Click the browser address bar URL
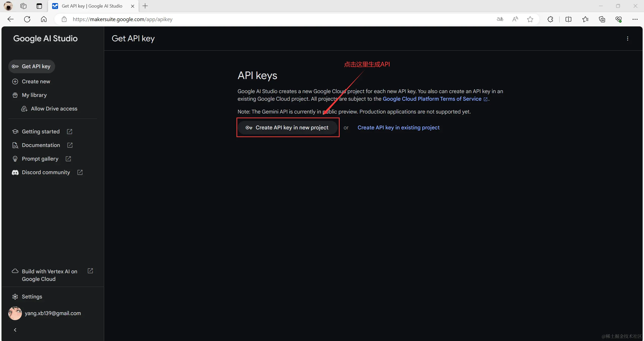The width and height of the screenshot is (644, 341). 123,19
